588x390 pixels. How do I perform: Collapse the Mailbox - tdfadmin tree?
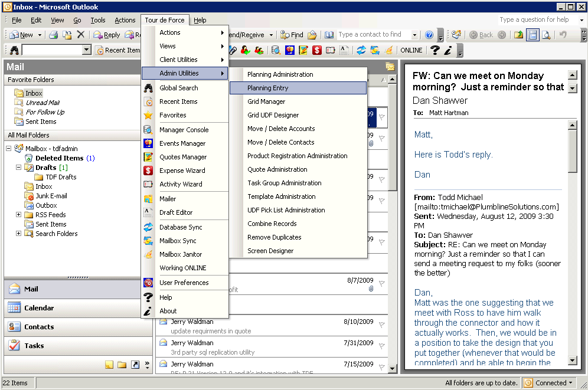(x=9, y=148)
